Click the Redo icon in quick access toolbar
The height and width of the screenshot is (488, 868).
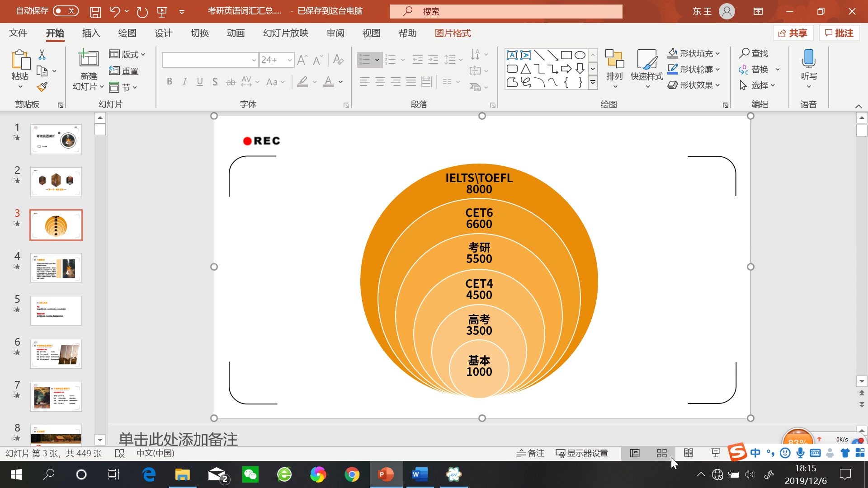(x=142, y=12)
